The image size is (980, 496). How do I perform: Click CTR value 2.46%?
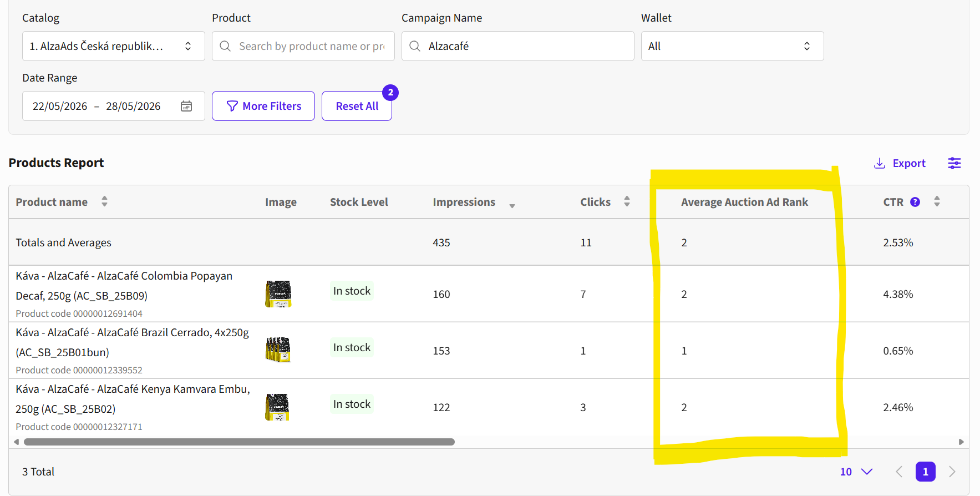(x=898, y=407)
